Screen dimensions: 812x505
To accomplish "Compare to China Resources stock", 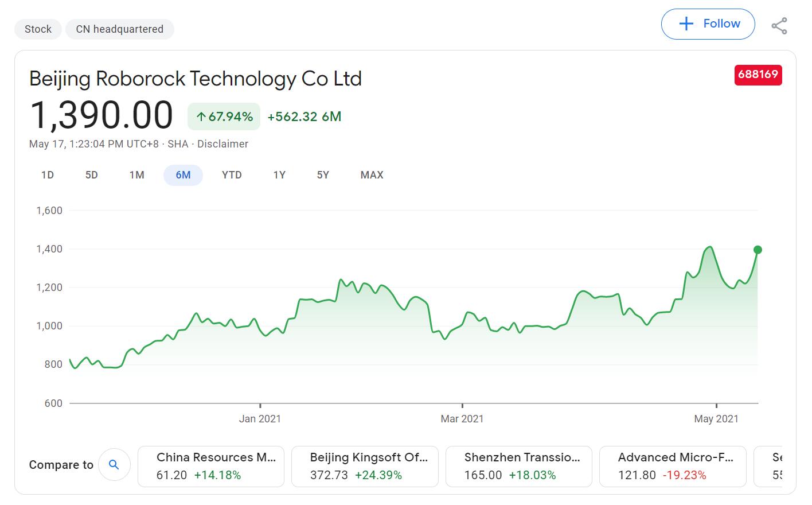I will [x=211, y=466].
